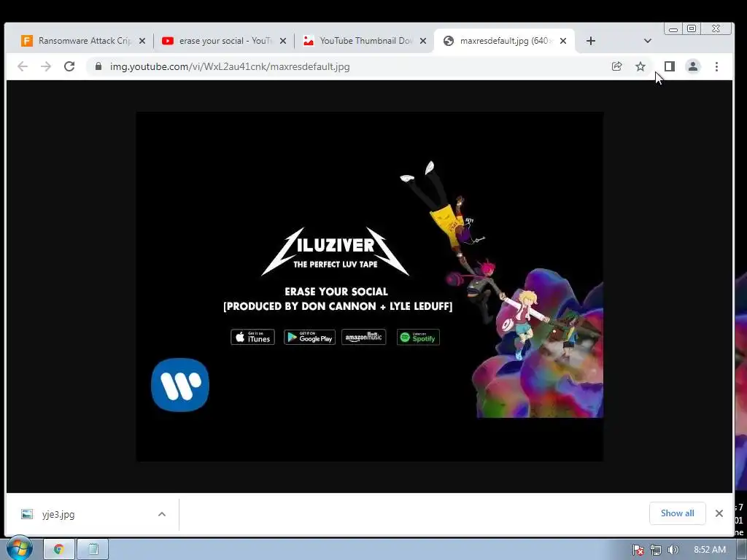Open the volume speaker tray icon
The height and width of the screenshot is (560, 747).
[673, 550]
